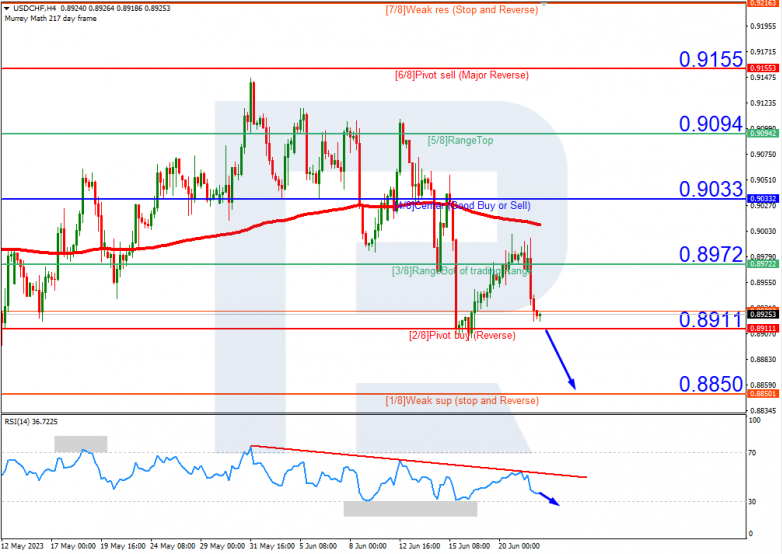This screenshot has height=554, width=782.
Task: Click the orange 0.88501 price axis tag
Action: pyautogui.click(x=763, y=394)
